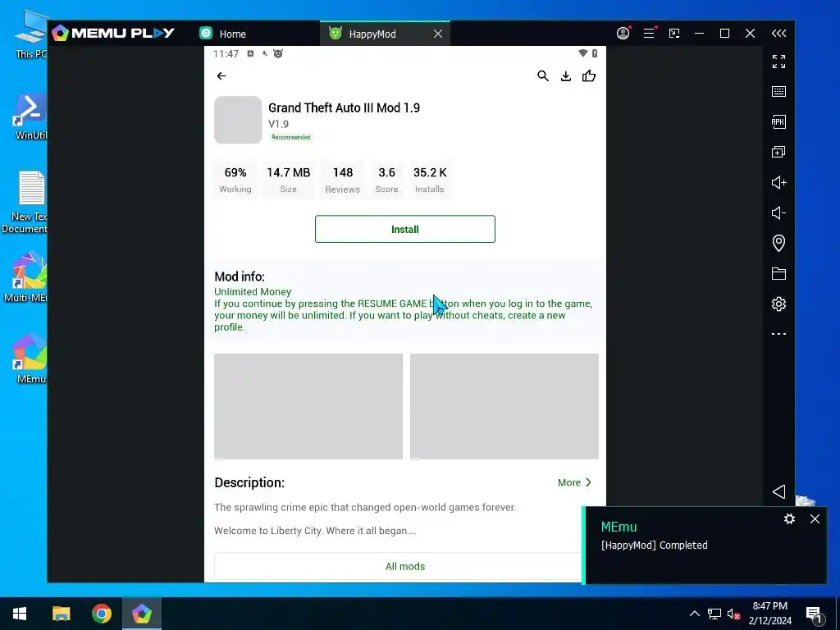Click the 14.7 MB Size stat
This screenshot has height=630, width=840.
coord(288,180)
